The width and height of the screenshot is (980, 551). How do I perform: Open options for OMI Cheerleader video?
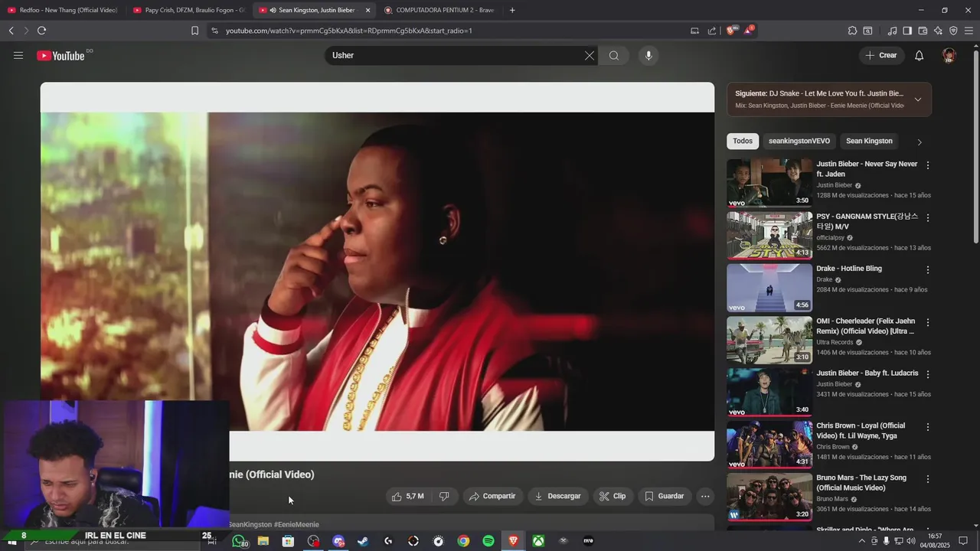[x=928, y=322]
